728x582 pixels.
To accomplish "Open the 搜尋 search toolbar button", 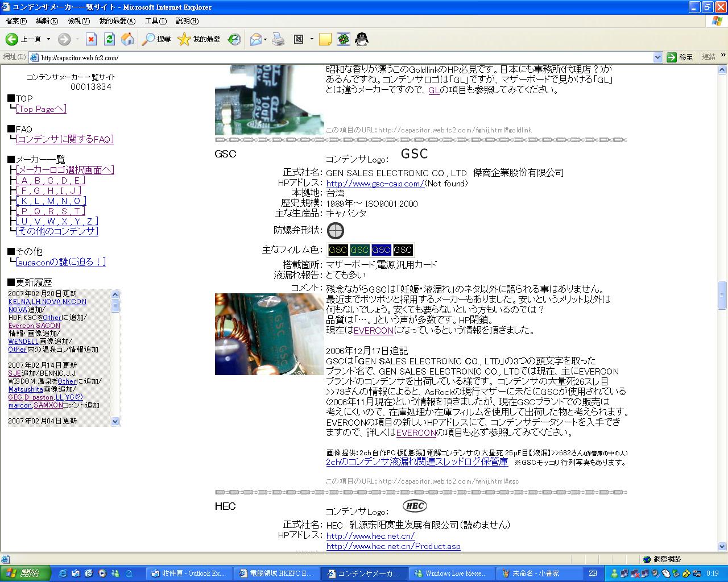I will 156,39.
